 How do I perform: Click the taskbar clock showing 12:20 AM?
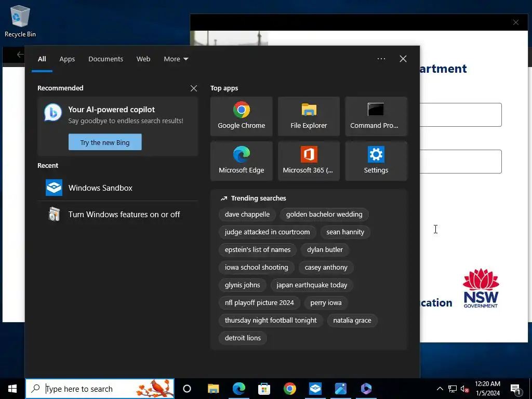tap(487, 389)
